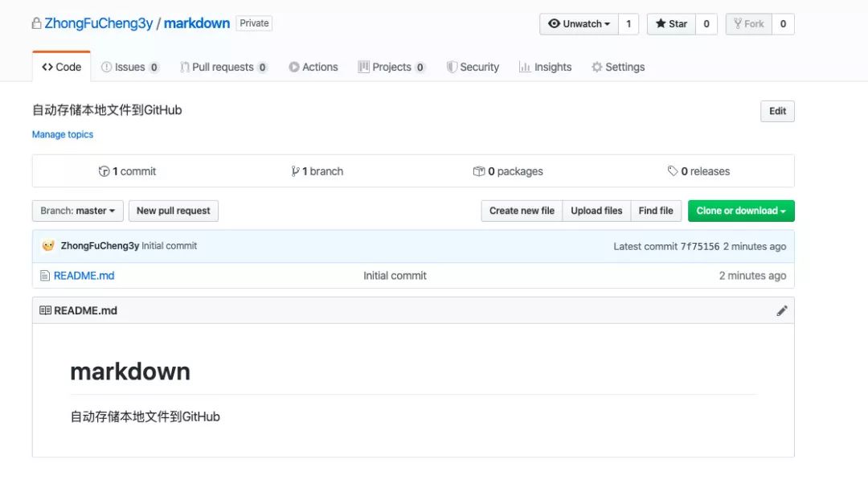The width and height of the screenshot is (868, 488).
Task: Open Initial commit message in README.md row
Action: coord(395,276)
